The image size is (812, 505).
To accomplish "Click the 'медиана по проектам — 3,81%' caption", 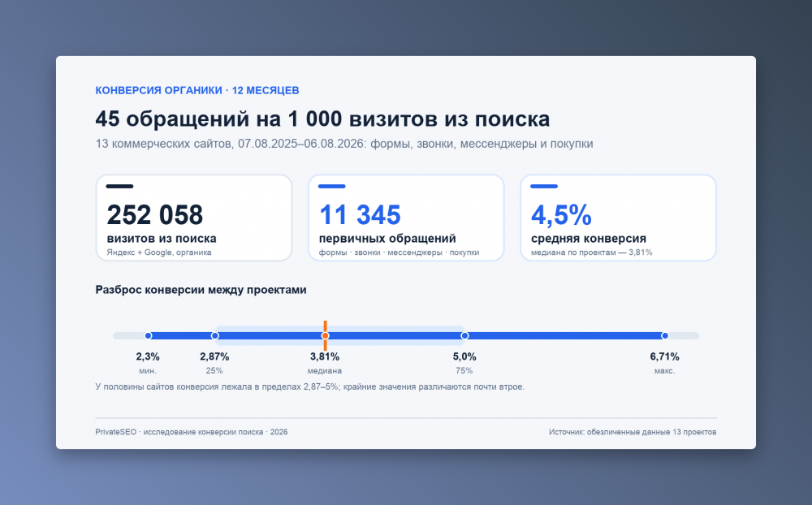I will click(x=592, y=252).
